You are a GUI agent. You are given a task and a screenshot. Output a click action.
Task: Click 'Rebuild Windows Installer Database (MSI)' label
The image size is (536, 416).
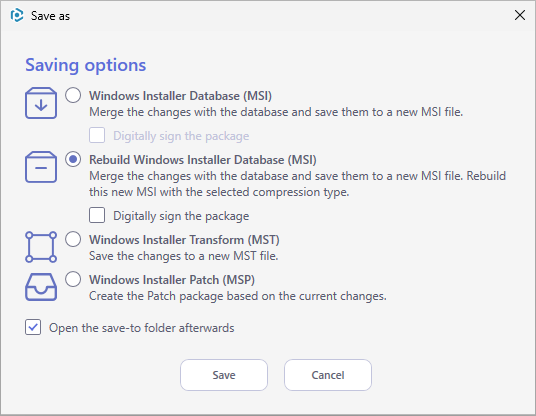203,160
